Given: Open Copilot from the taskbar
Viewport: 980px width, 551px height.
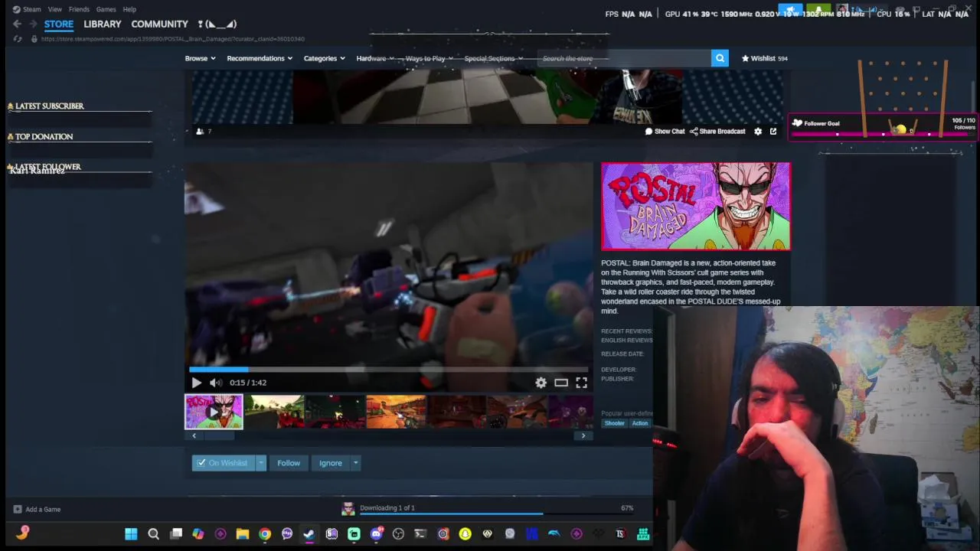Looking at the screenshot, I should coord(198,534).
